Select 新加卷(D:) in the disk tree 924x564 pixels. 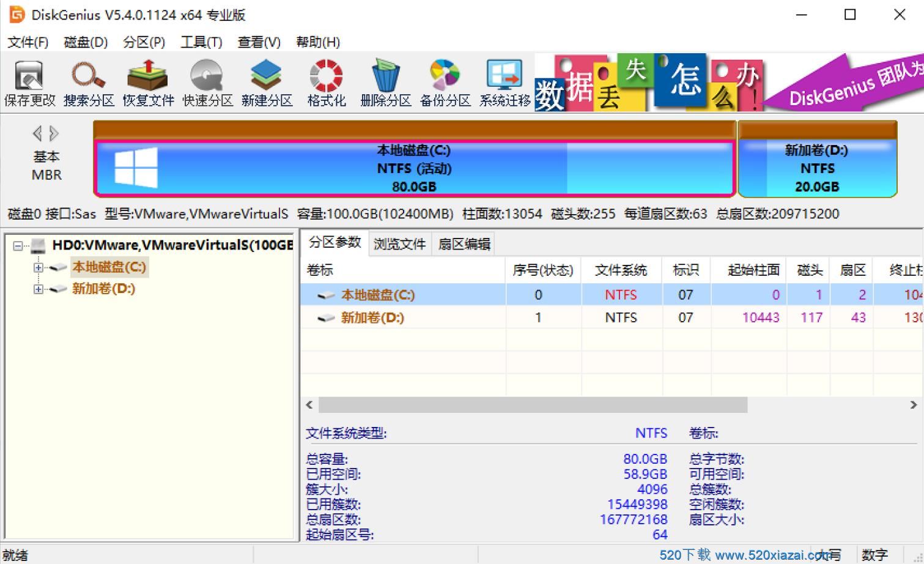coord(104,289)
